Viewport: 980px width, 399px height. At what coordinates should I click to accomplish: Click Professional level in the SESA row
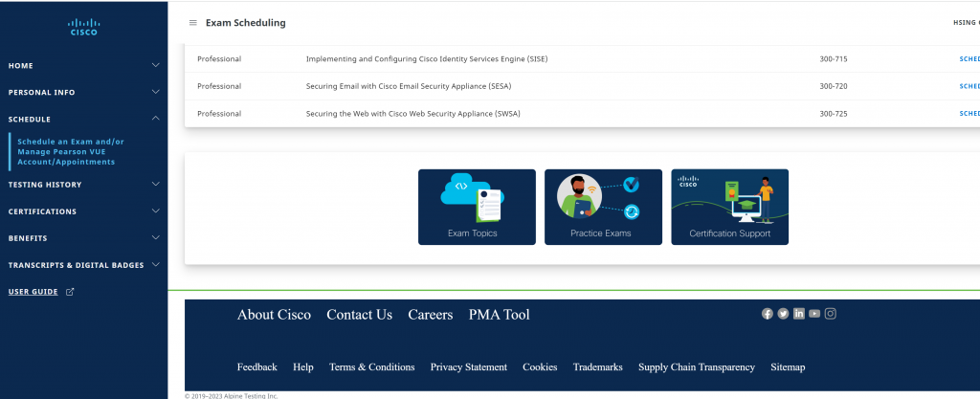pos(219,86)
